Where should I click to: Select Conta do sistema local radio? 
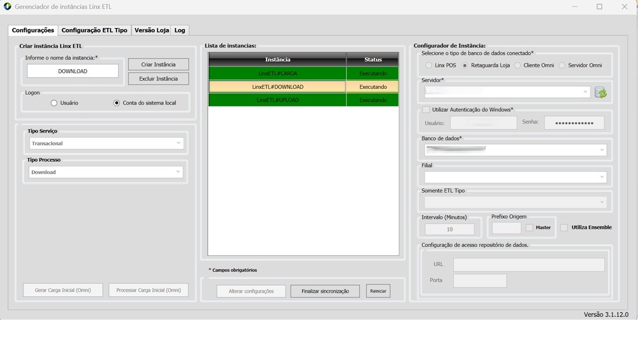(x=117, y=103)
